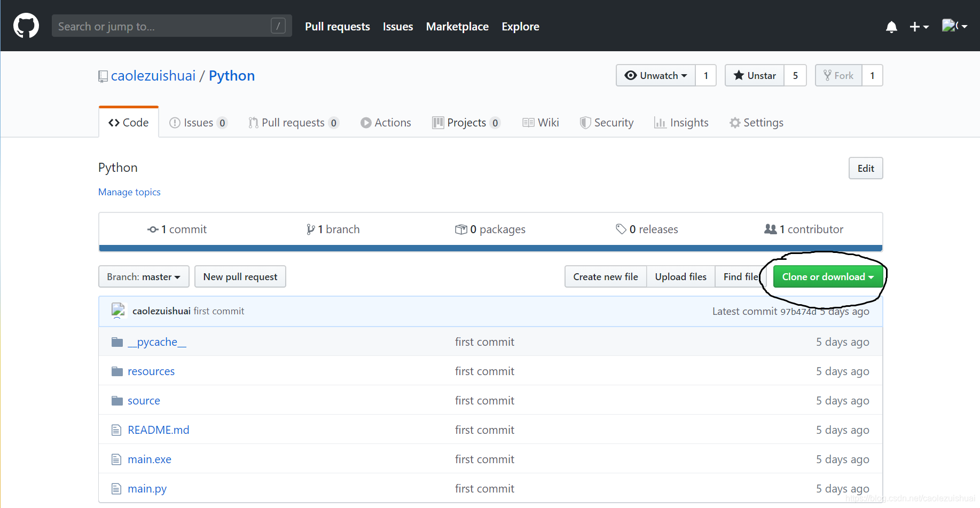Viewport: 980px width, 508px height.
Task: Open the caolezuishuai owner link
Action: point(153,76)
